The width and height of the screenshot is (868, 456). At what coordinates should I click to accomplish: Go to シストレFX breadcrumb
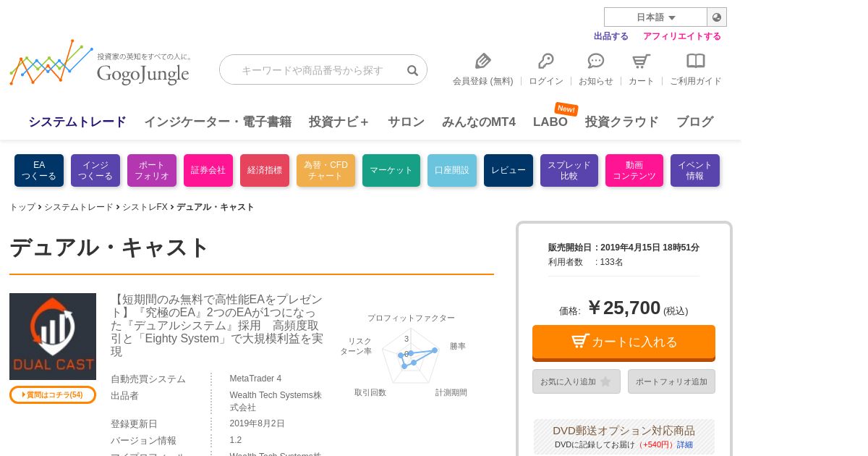tap(145, 207)
